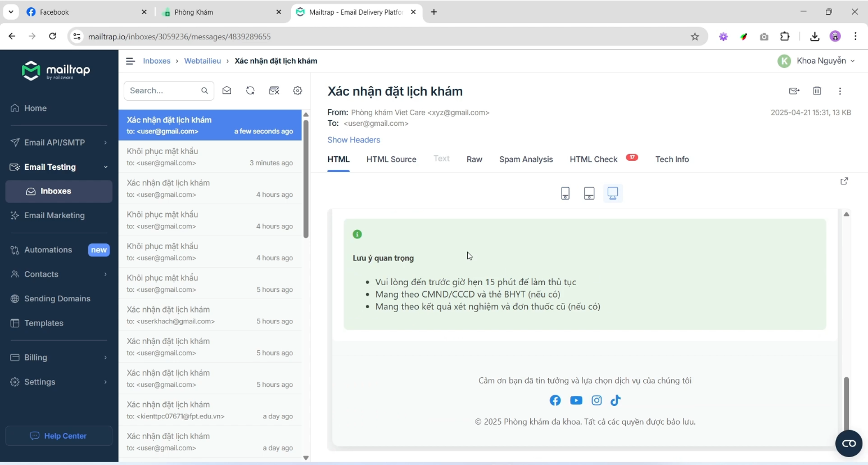Click the browser address bar

pos(388,37)
